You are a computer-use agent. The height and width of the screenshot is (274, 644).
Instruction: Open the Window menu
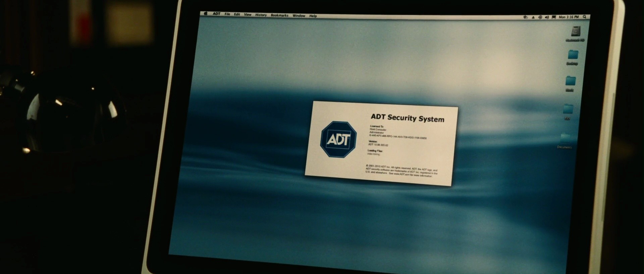point(299,16)
